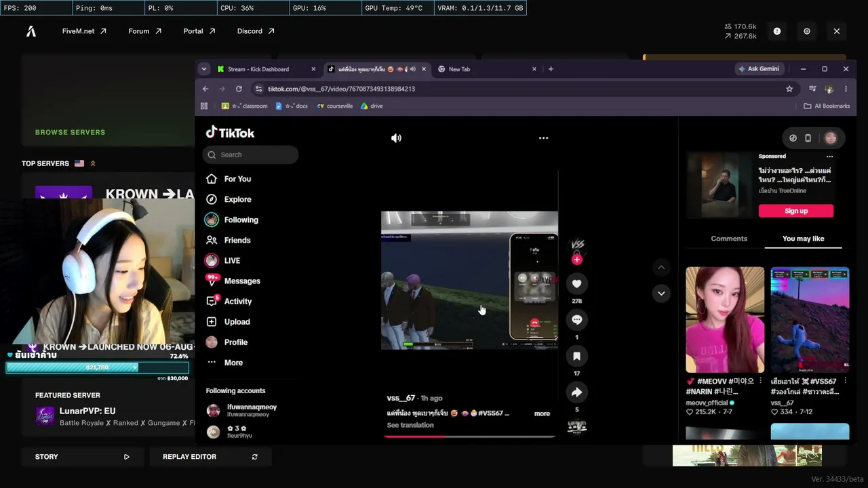Open the #VSS67 recommended video thumbnail
Viewport: 868px width, 488px height.
(810, 320)
